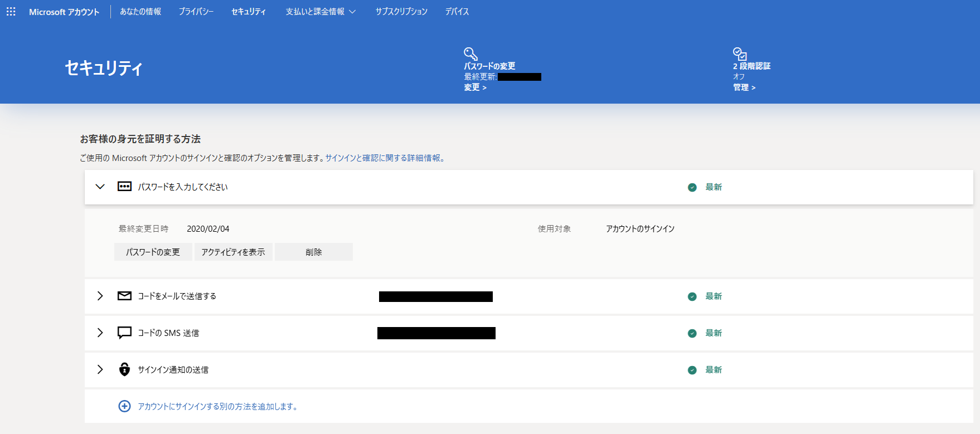Click the speech bubble icon for コードの SMS 送信
The height and width of the screenshot is (434, 980).
(x=124, y=333)
